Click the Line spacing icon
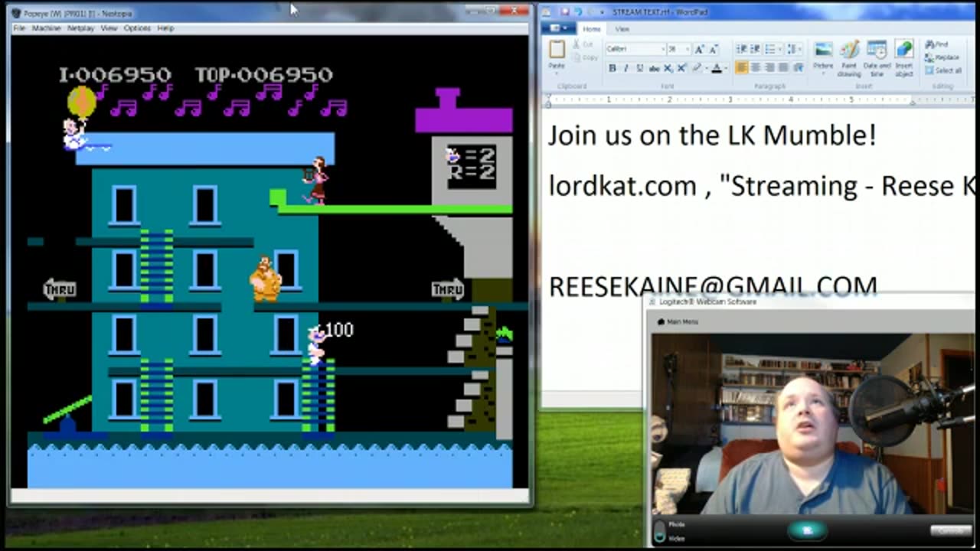 coord(792,49)
